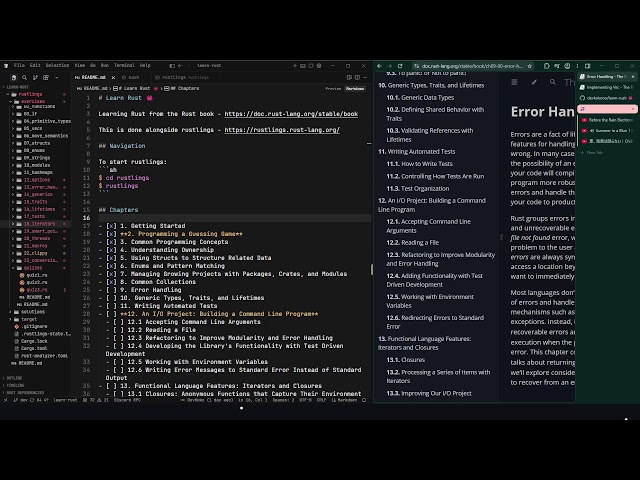Click the dev git branch in the status bar
The height and width of the screenshot is (480, 640).
point(20,400)
